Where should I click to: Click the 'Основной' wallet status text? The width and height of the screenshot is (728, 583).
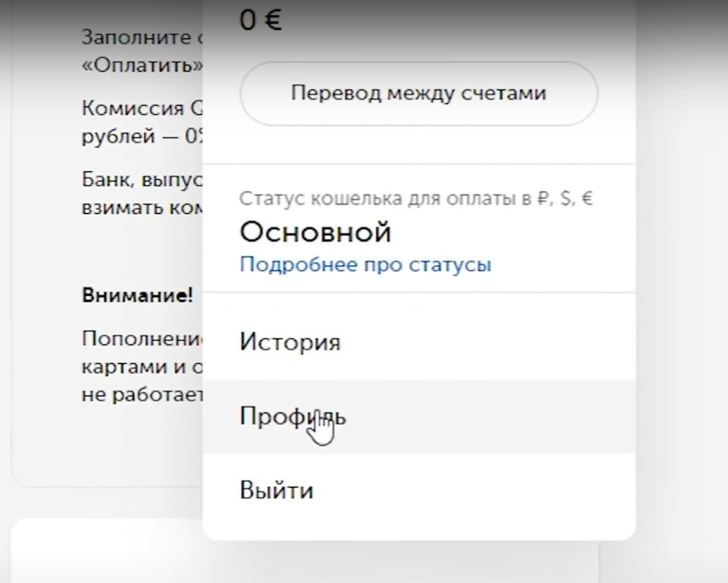(x=315, y=232)
